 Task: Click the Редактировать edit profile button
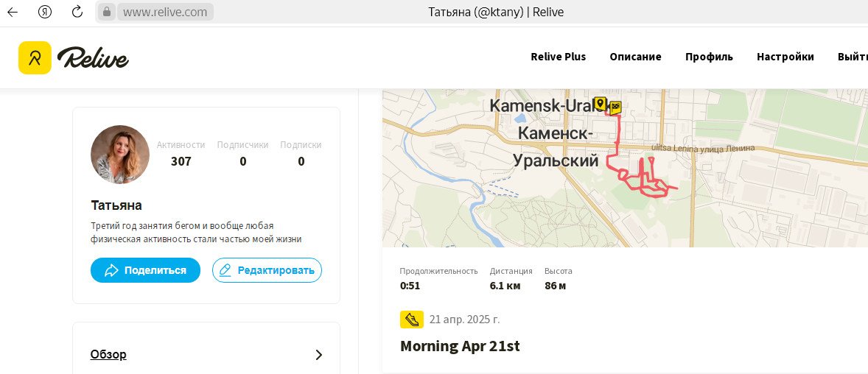pyautogui.click(x=267, y=270)
